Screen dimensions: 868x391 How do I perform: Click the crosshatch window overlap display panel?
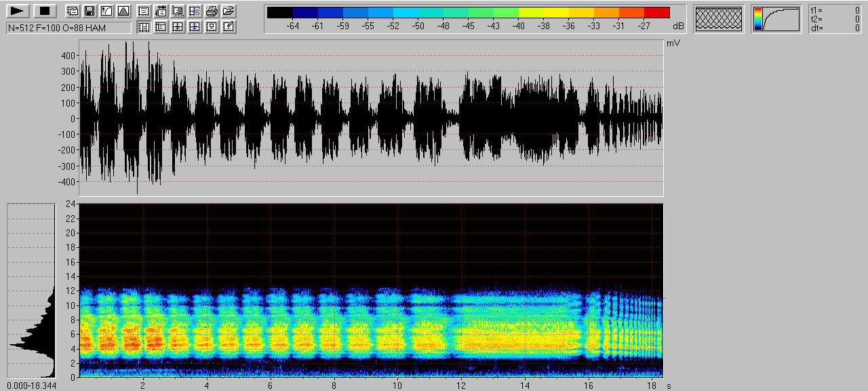[x=719, y=18]
